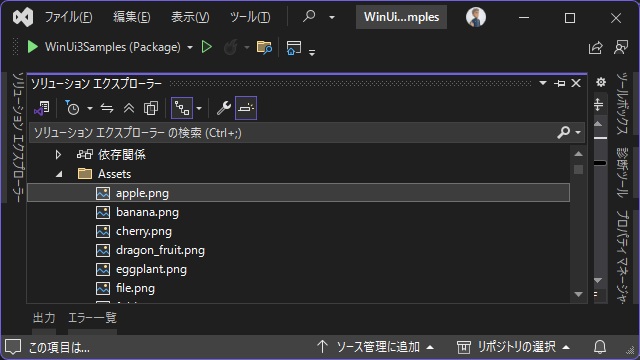Focus the Solution Explorer search box
The image size is (640, 360).
(293, 133)
